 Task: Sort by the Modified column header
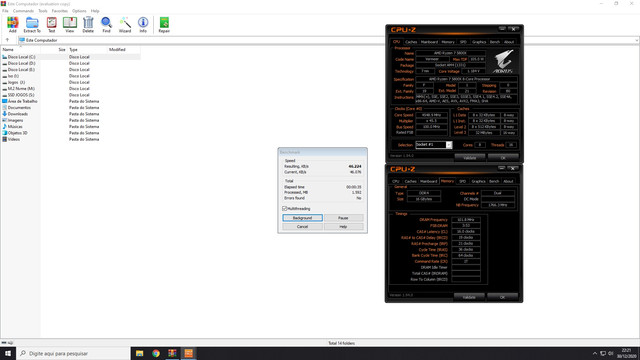[123, 49]
